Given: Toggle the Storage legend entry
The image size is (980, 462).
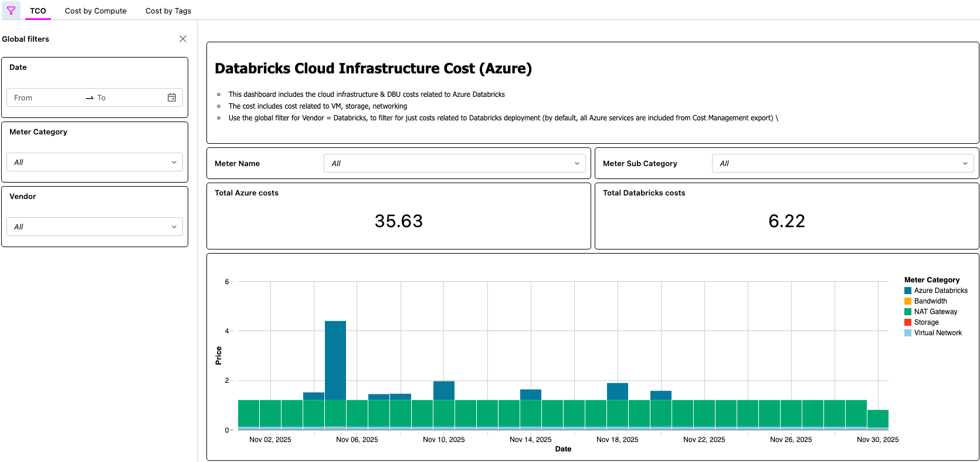Looking at the screenshot, I should click(926, 322).
